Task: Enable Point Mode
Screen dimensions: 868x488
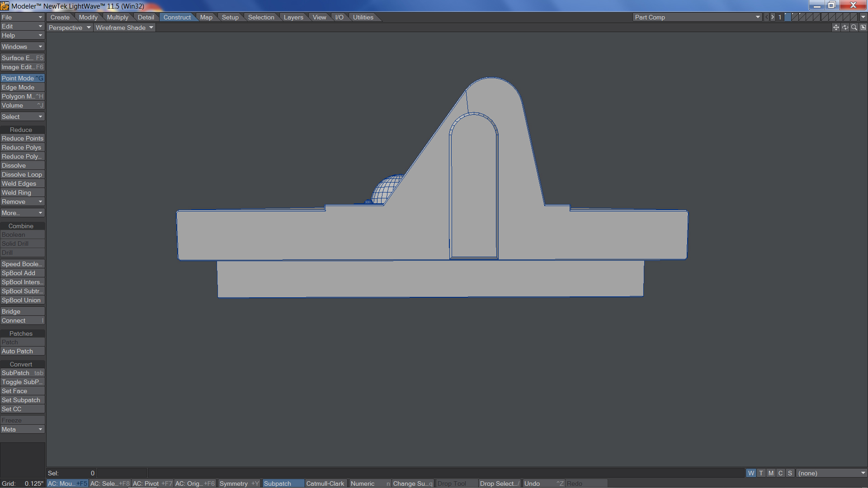Action: (x=22, y=78)
